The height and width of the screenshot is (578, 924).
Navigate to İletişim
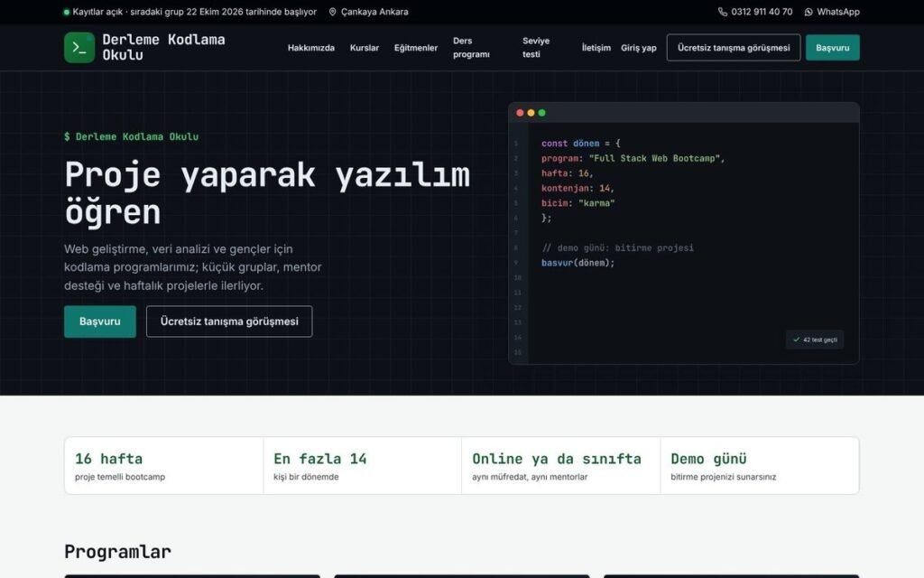click(596, 48)
